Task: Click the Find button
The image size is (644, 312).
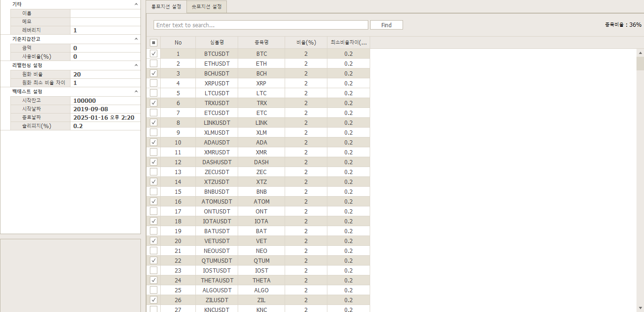Action: 387,25
